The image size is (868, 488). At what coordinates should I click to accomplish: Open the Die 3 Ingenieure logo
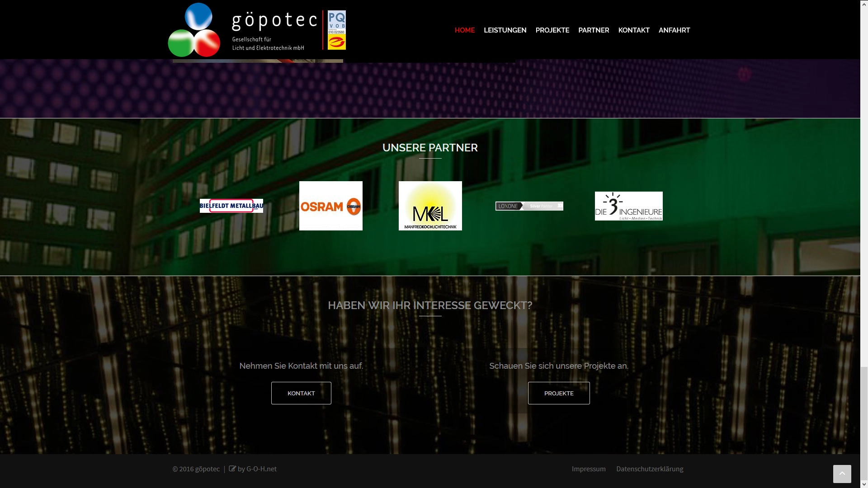pyautogui.click(x=629, y=206)
